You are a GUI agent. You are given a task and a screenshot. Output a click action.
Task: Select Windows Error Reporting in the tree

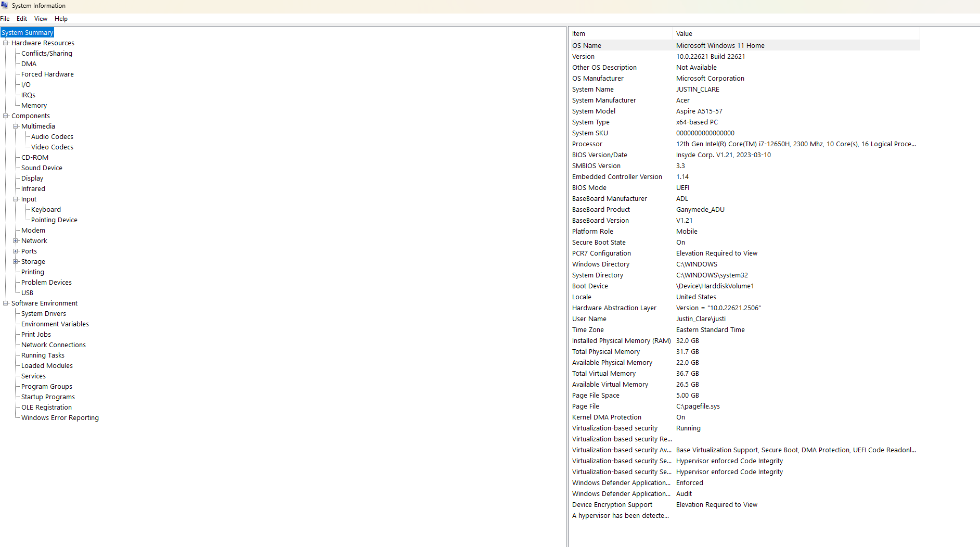pos(60,418)
